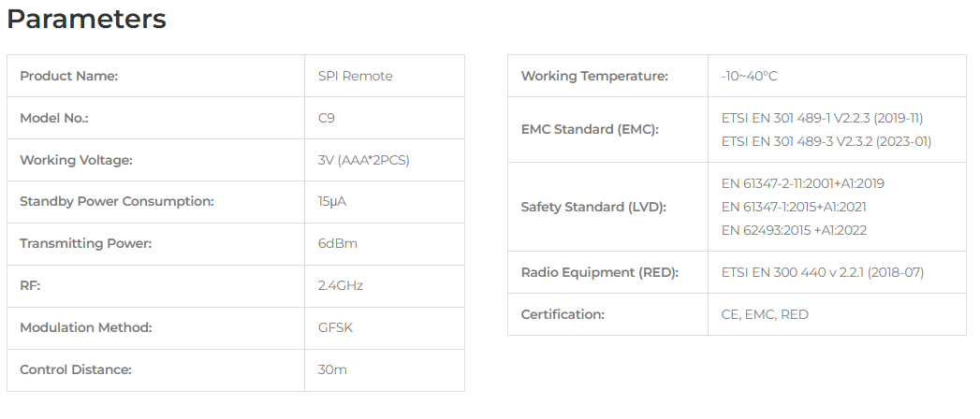Viewport: 980px width, 419px height.
Task: Select the Transmitting Power label
Action: [x=85, y=243]
